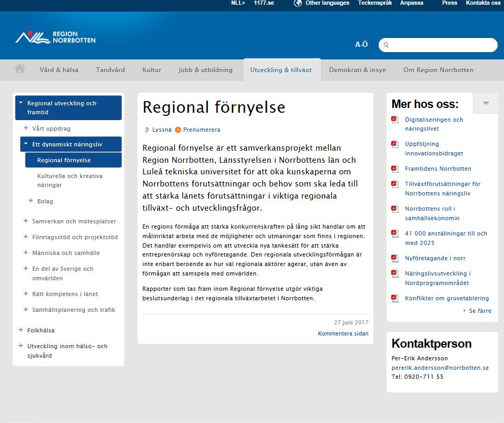
Task: Click the Prenumerera link
Action: point(202,130)
